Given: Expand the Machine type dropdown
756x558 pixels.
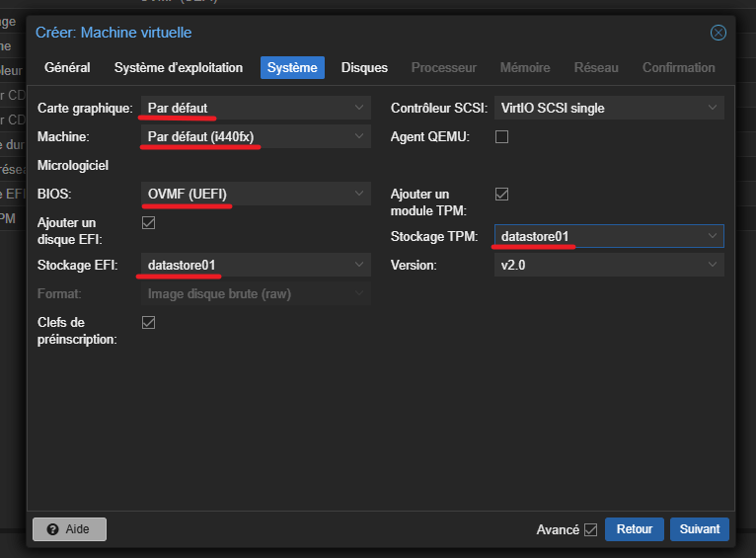Looking at the screenshot, I should [x=256, y=136].
